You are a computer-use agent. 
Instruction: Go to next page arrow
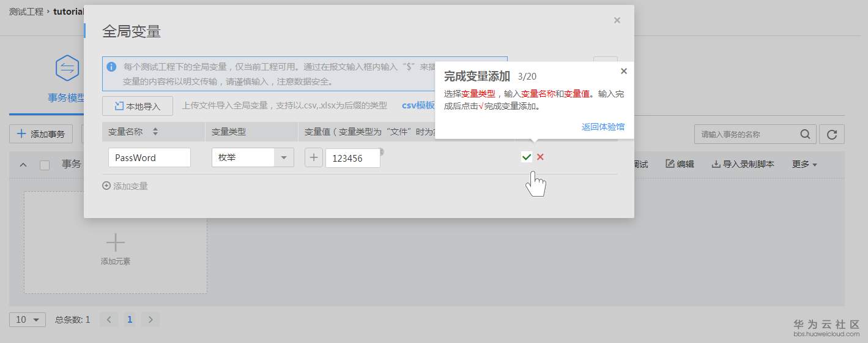[150, 320]
